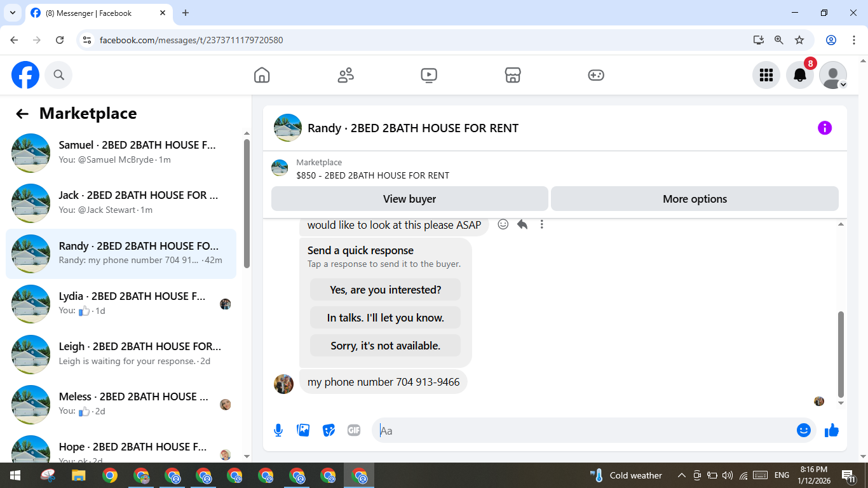Navigate back with browser back arrow

point(14,40)
